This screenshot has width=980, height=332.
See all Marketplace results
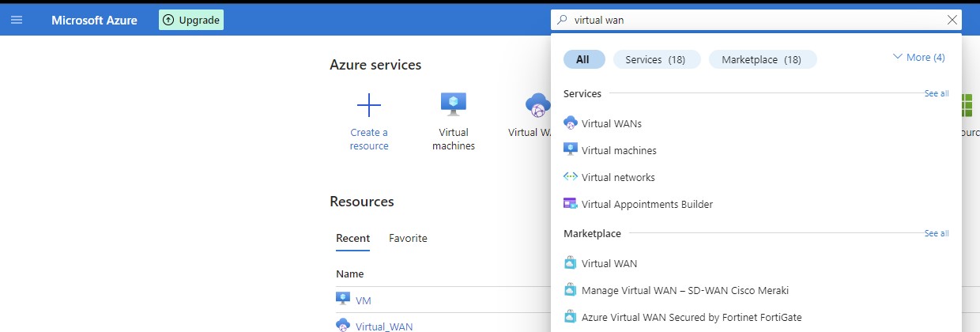click(x=936, y=233)
